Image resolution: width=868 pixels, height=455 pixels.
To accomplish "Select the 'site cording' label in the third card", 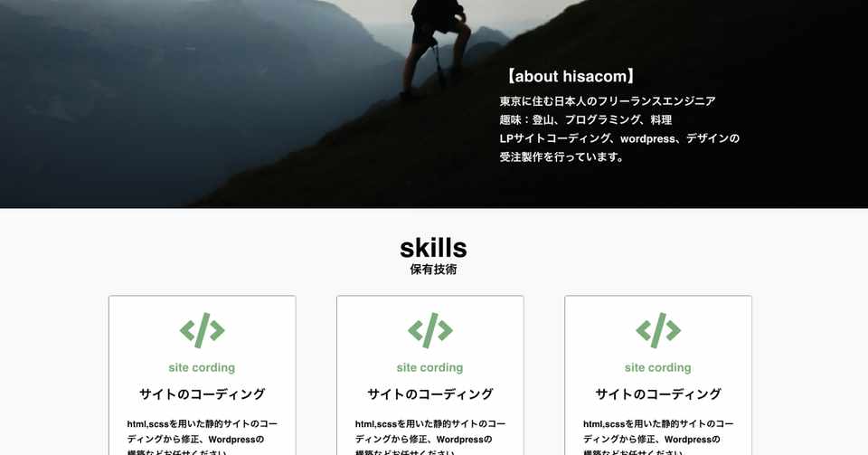I will tap(658, 367).
